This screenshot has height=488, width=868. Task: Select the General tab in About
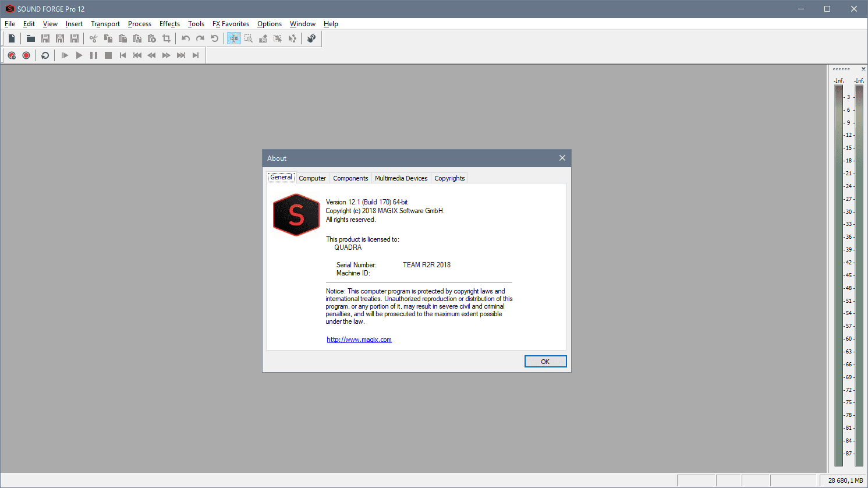(281, 178)
